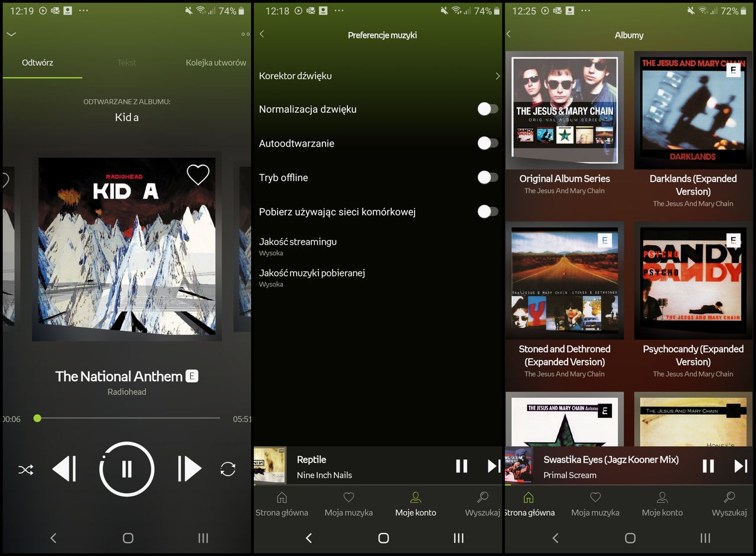Go back from Preferencje muzyki
Image resolution: width=756 pixels, height=556 pixels.
262,34
